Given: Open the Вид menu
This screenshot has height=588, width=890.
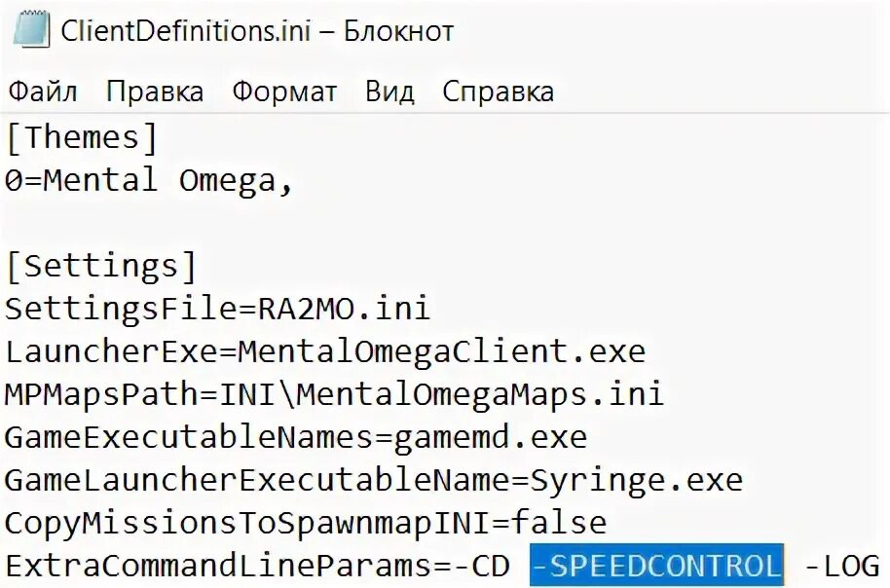Looking at the screenshot, I should click(x=389, y=92).
